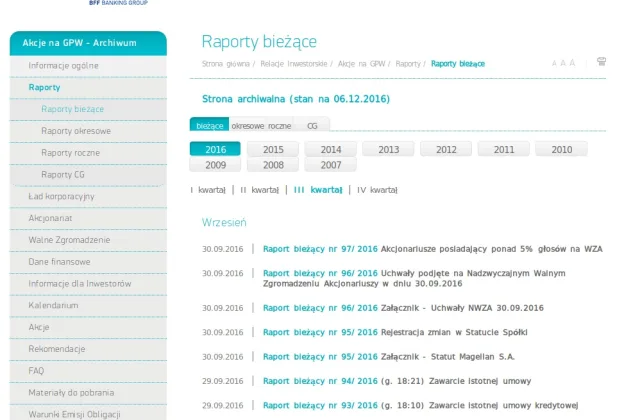This screenshot has width=640, height=420.
Task: Open Dane finansowe in sidebar
Action: click(88, 262)
